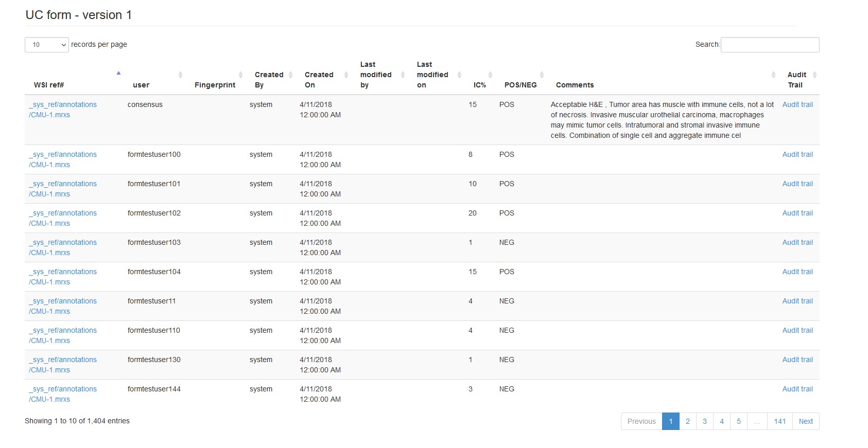
Task: Click sort arrows on user column
Action: (180, 75)
